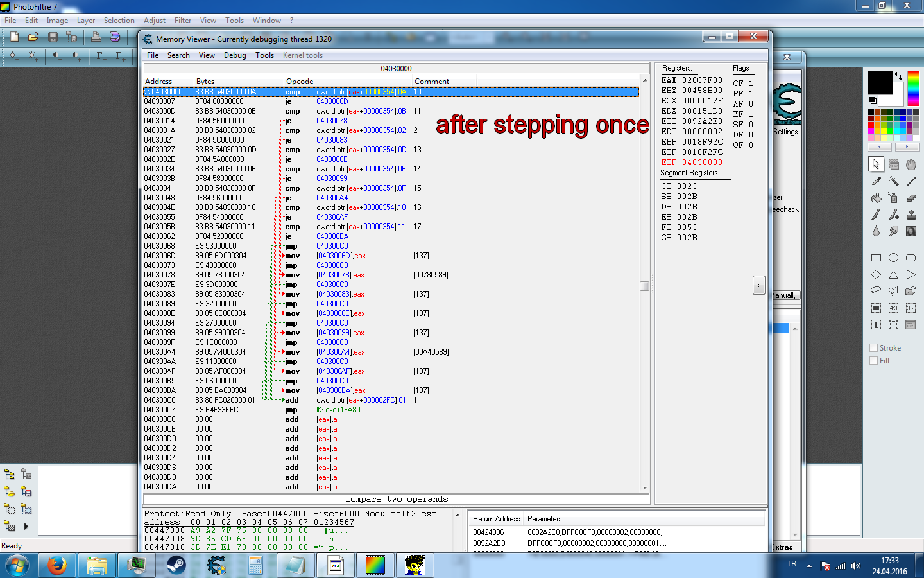Open Firefox from the taskbar
This screenshot has height=578, width=924.
tap(57, 566)
